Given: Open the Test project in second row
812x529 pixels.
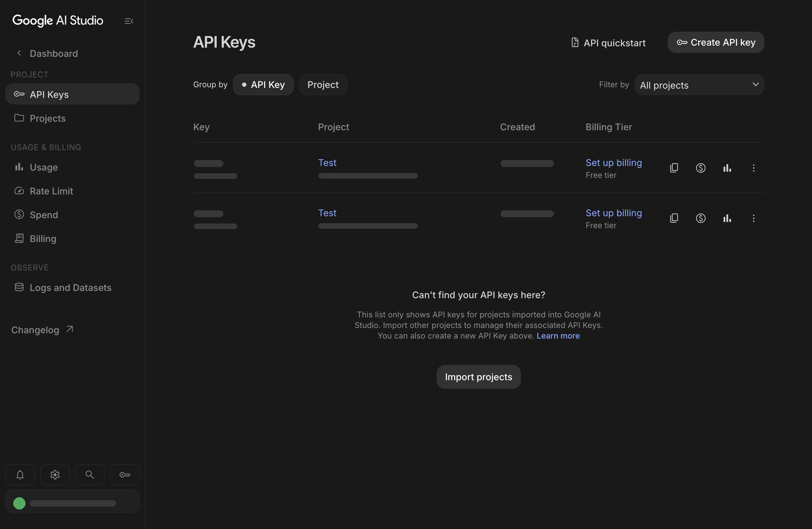Looking at the screenshot, I should click(x=327, y=213).
